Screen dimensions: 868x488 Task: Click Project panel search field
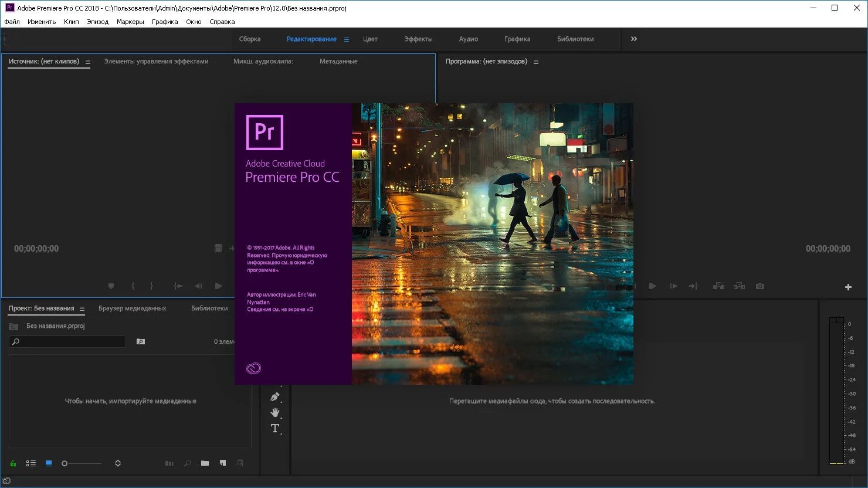point(67,341)
